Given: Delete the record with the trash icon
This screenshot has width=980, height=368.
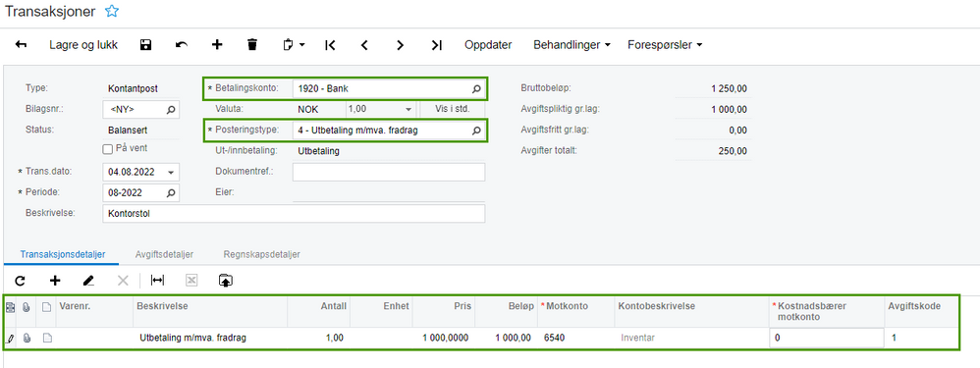Looking at the screenshot, I should (252, 44).
